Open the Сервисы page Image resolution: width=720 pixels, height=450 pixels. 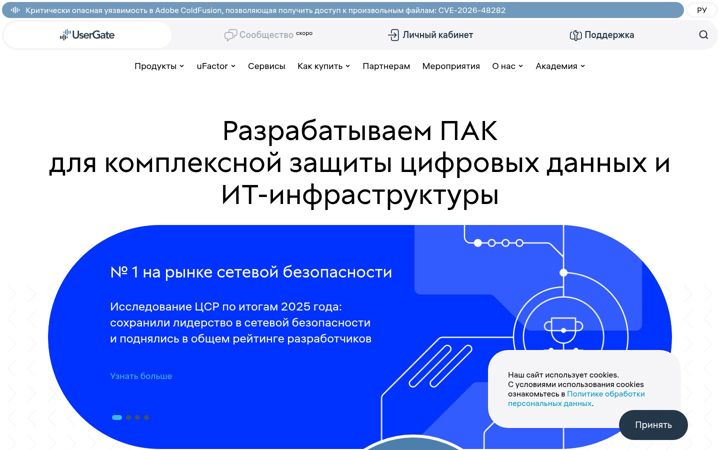(x=266, y=66)
